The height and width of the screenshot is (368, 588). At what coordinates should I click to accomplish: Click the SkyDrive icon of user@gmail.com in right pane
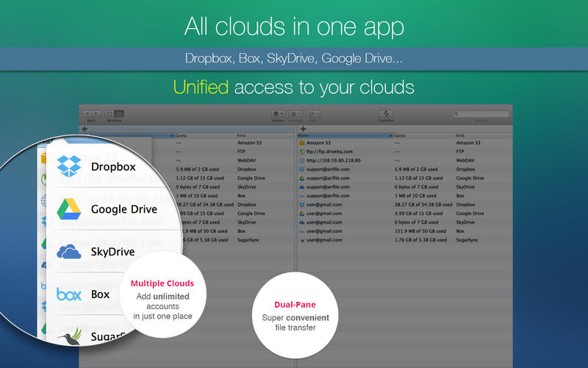(x=302, y=222)
